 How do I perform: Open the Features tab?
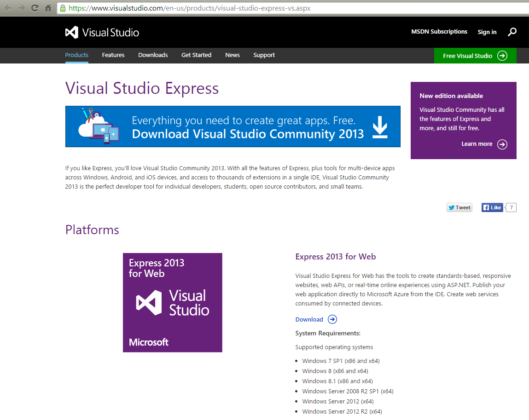coord(113,55)
